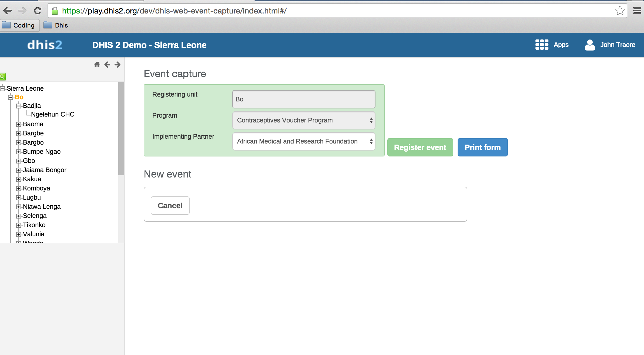Open the Dhis bookmarks folder
Screen dimensions: 644x355
[x=56, y=25]
